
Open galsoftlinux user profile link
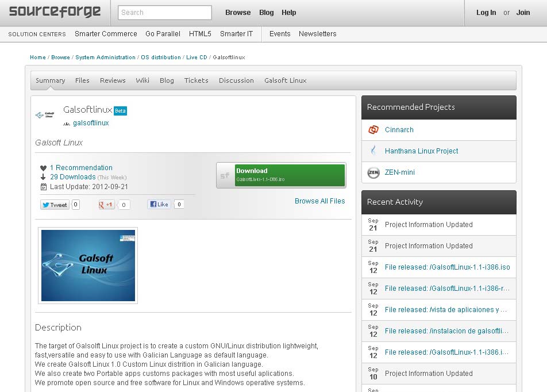91,123
